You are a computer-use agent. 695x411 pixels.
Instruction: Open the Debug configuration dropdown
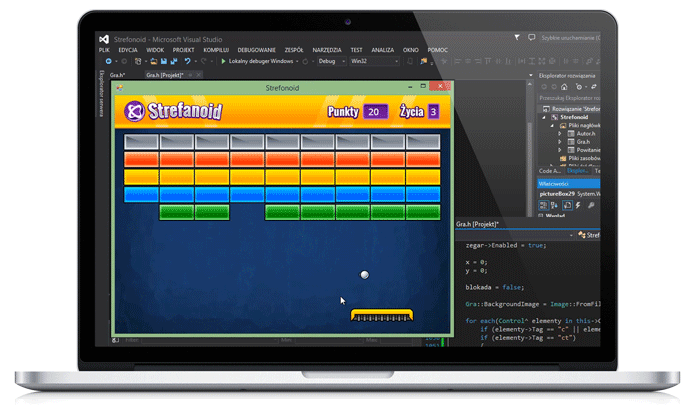point(328,60)
